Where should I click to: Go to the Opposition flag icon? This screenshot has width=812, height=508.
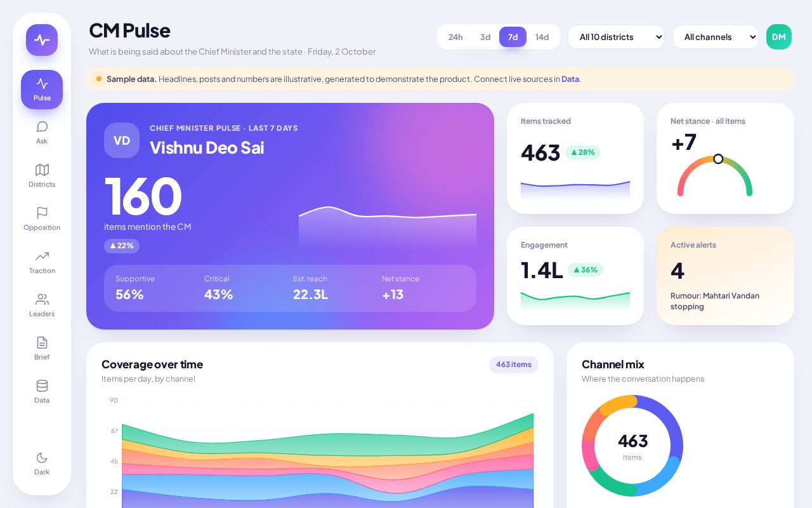pos(42,213)
